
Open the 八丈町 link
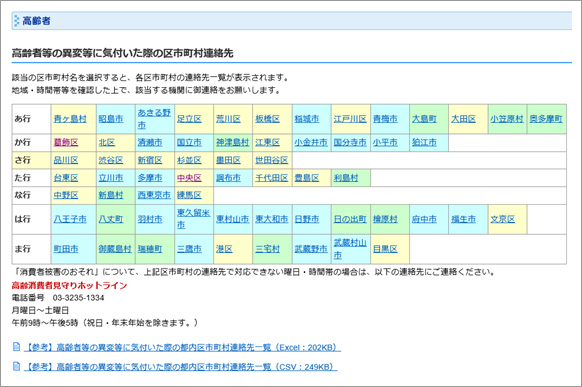tap(111, 219)
